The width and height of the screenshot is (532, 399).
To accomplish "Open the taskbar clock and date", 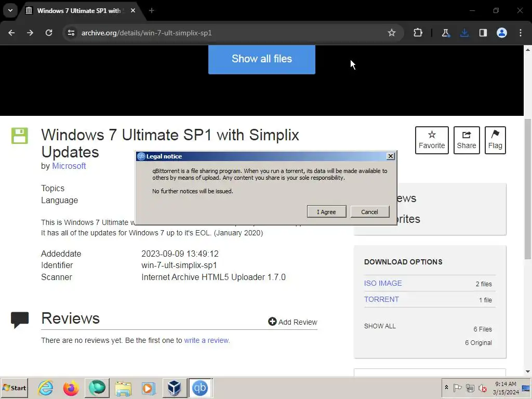I will 506,388.
